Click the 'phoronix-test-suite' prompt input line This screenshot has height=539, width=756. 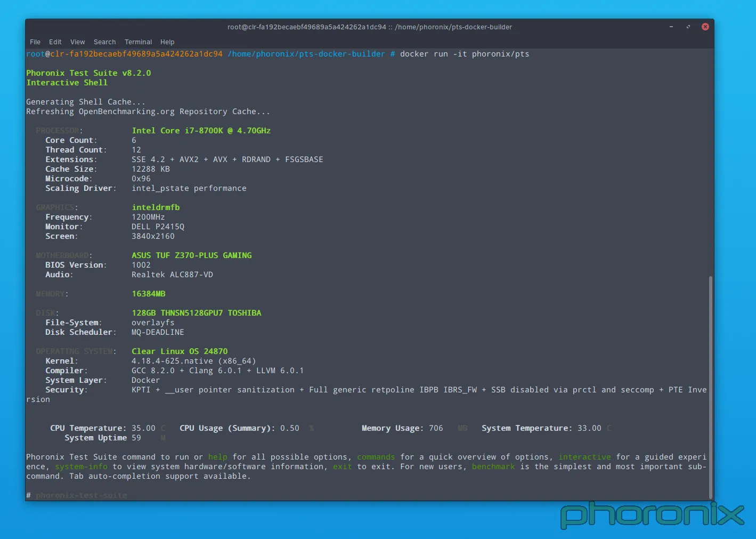[x=82, y=495]
